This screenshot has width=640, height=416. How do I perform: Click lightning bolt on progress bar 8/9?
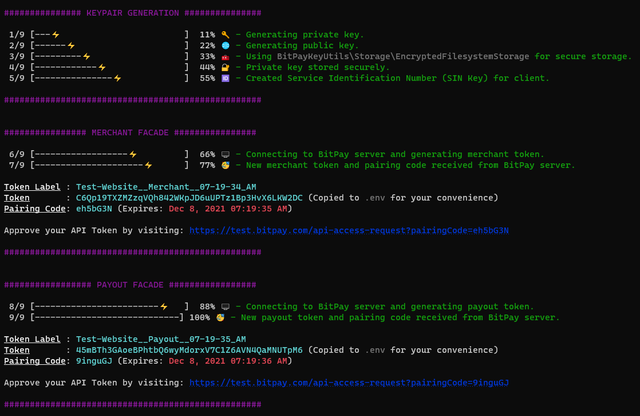(164, 307)
